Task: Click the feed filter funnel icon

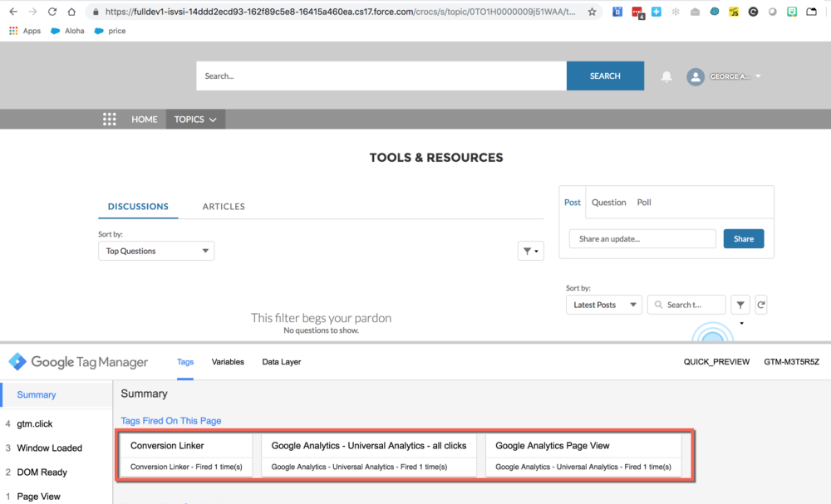Action: (740, 305)
